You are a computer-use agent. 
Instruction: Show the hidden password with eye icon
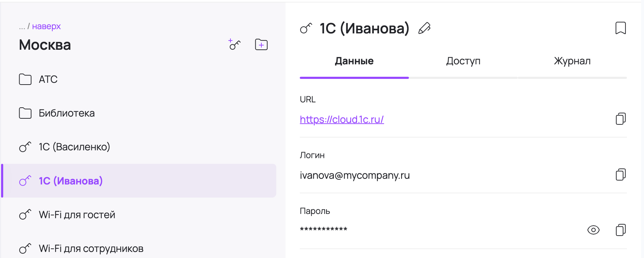[x=593, y=230]
